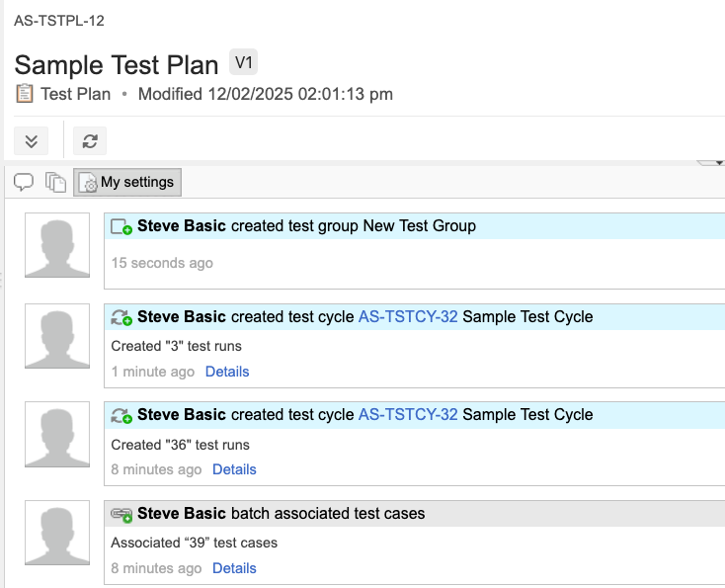
Task: Open Details for associated "39" test cases
Action: [x=234, y=568]
